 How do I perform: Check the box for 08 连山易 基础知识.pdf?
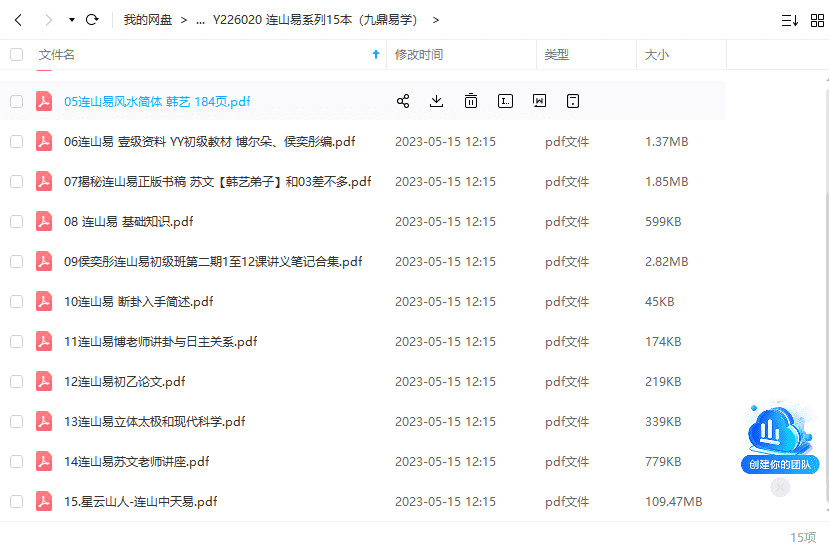coord(16,222)
